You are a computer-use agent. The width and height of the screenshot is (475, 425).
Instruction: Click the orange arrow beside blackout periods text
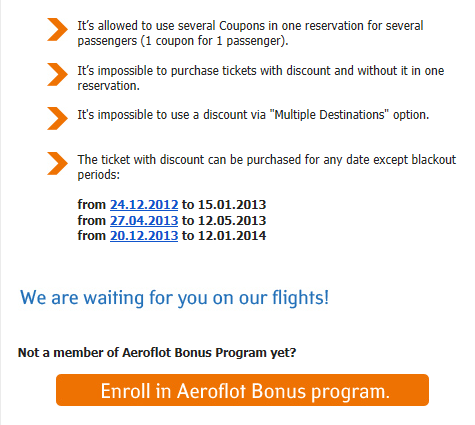click(57, 163)
